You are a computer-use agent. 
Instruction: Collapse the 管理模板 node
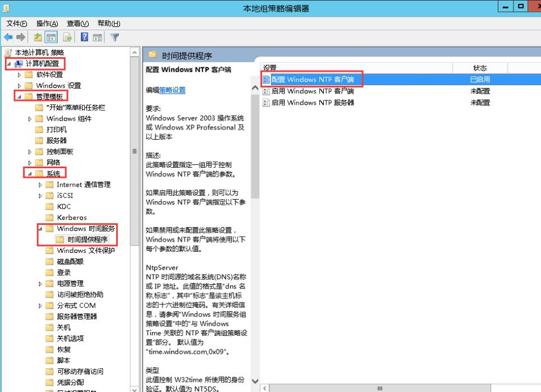coord(19,97)
